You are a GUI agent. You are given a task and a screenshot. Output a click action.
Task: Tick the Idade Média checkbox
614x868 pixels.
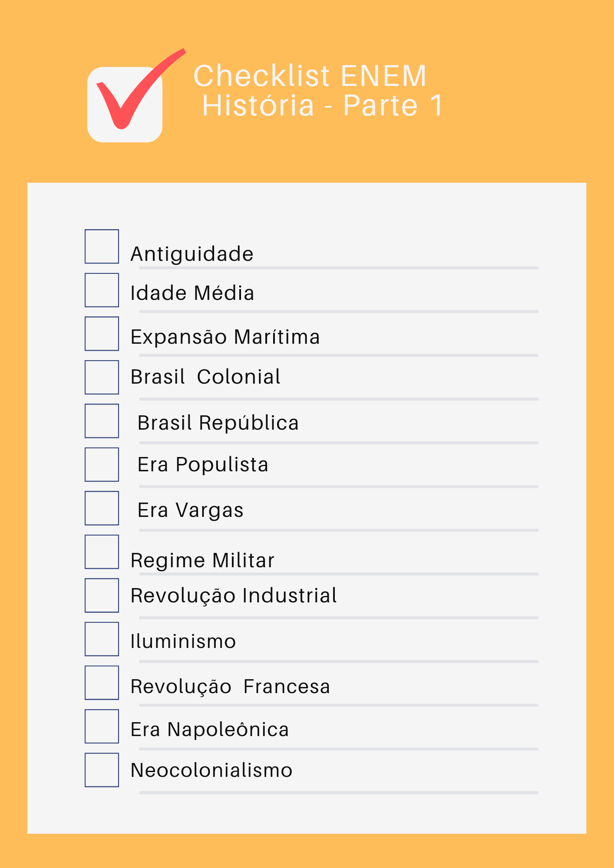[102, 290]
